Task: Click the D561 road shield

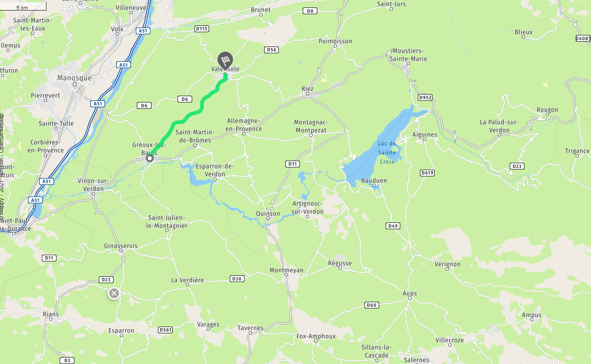Action: tap(165, 330)
